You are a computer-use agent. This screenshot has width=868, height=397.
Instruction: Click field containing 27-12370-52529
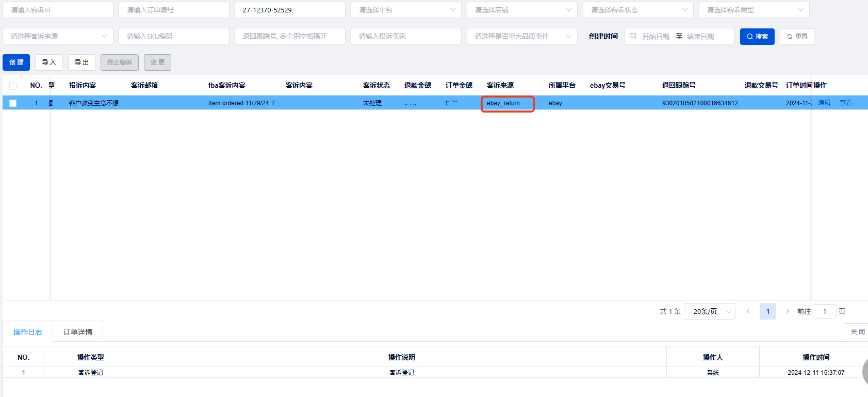[x=290, y=10]
